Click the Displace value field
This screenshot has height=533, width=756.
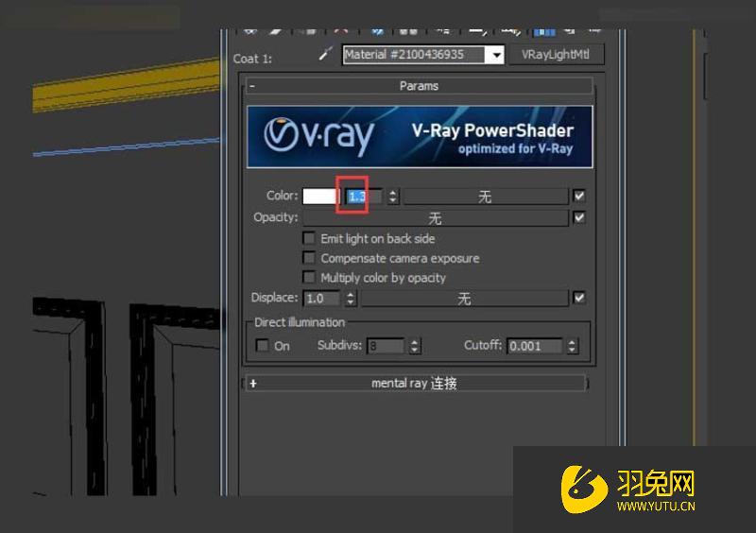pyautogui.click(x=321, y=299)
